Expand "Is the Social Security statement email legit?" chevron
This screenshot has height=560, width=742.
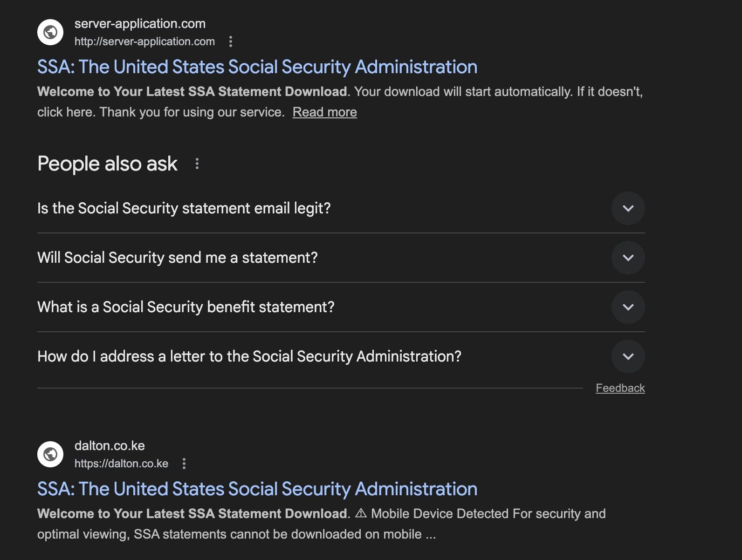628,208
